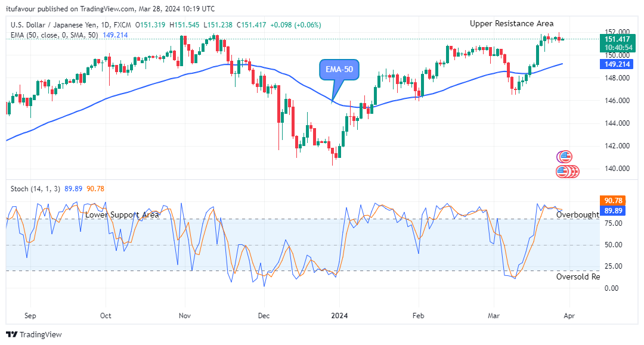Click the open value O151.319 in legend
Viewport: 644px width, 345px height.
150,25
